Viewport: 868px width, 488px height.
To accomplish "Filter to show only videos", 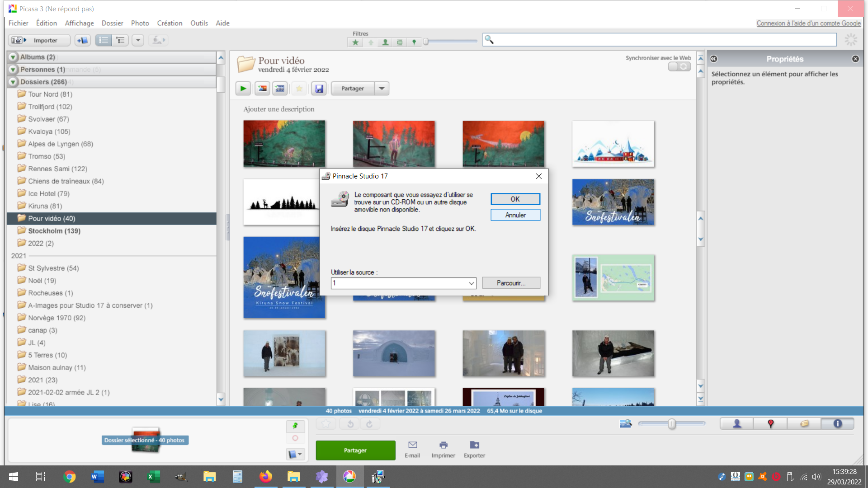I will tap(400, 42).
